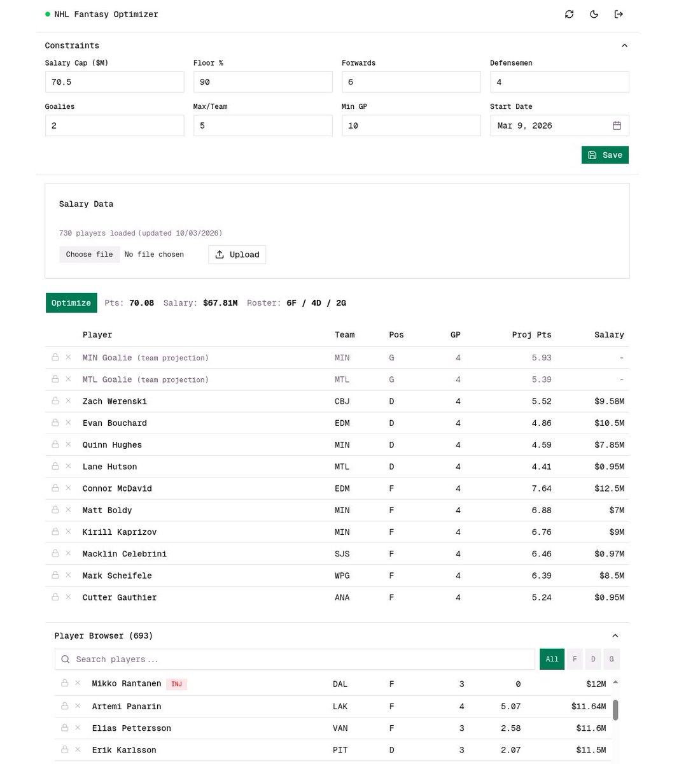Collapse the Constraints section chevron
700x764 pixels.
(624, 45)
